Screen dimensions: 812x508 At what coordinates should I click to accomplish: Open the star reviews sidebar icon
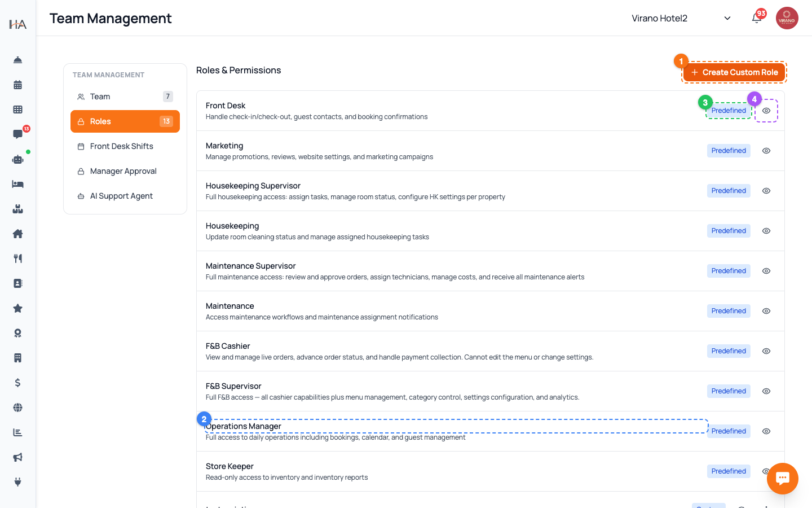pos(17,308)
